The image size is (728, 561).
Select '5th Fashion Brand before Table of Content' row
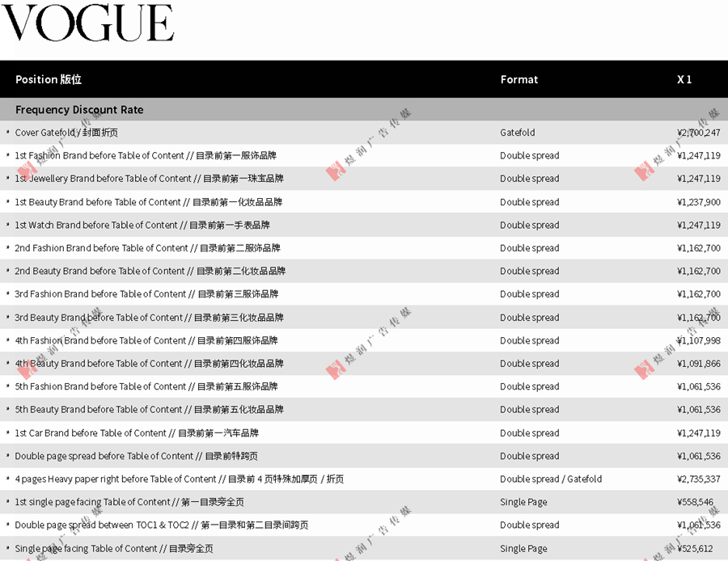coord(364,386)
